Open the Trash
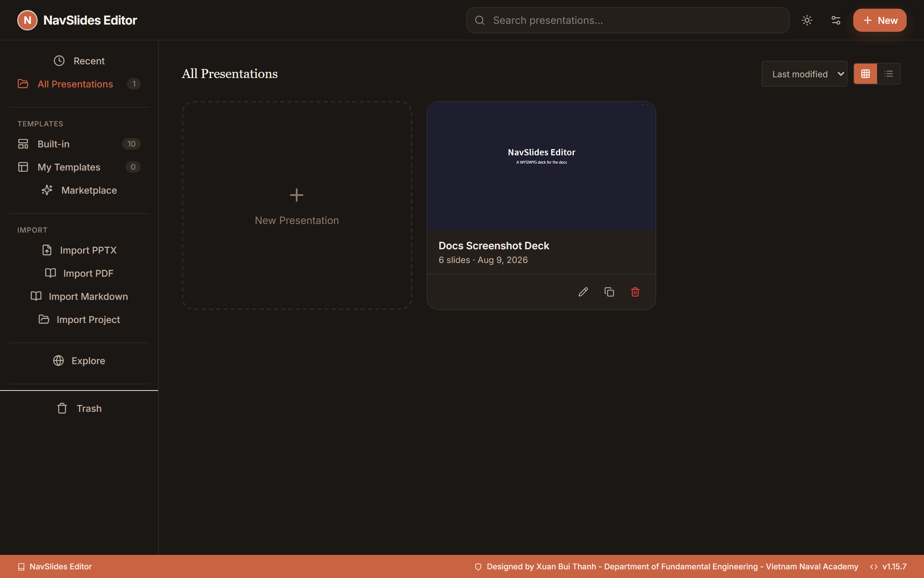924x578 pixels. (x=79, y=408)
